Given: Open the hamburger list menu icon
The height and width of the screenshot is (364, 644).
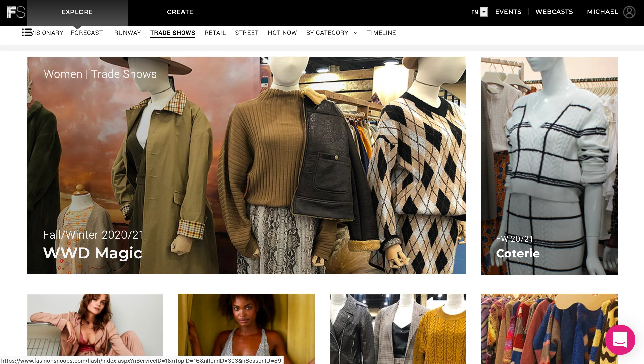Looking at the screenshot, I should tap(27, 32).
